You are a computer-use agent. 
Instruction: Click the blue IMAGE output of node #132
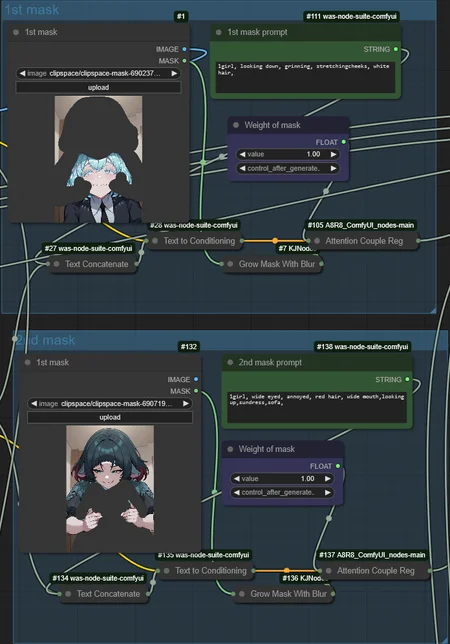pyautogui.click(x=196, y=379)
